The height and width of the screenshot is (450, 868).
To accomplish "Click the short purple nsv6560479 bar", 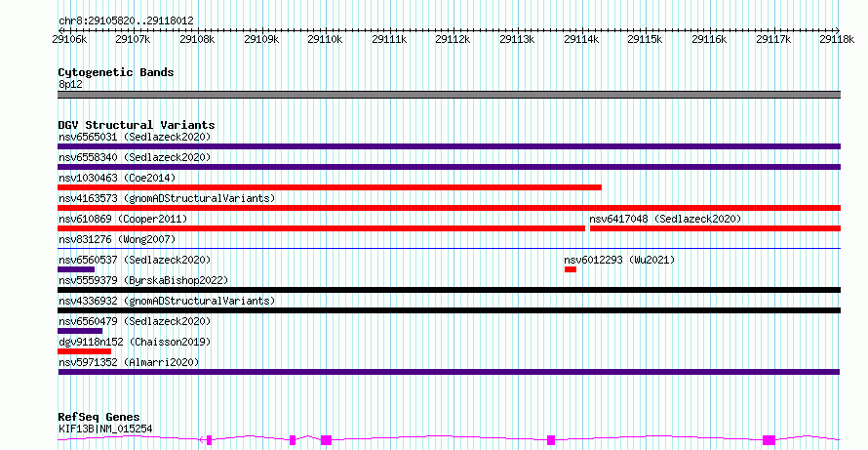I will (x=80, y=331).
